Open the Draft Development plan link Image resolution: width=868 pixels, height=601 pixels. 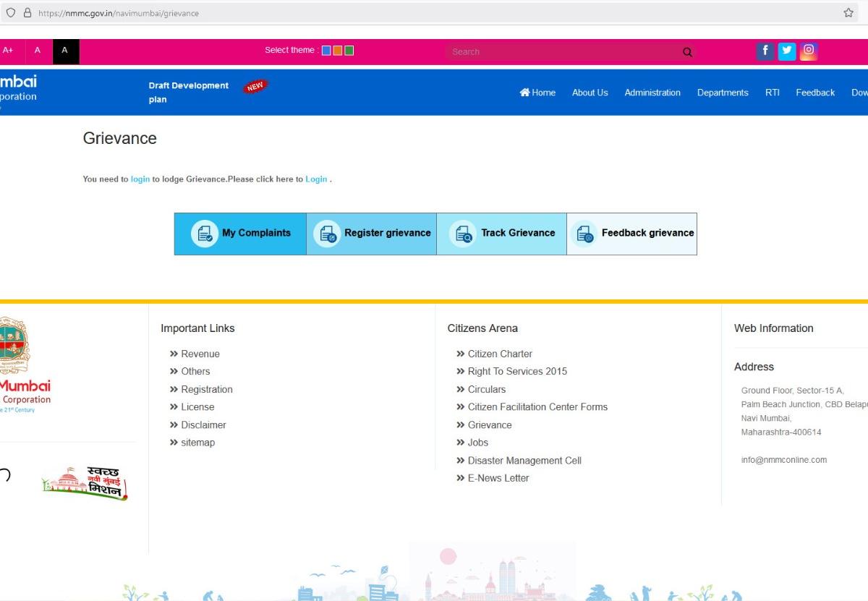(x=187, y=92)
